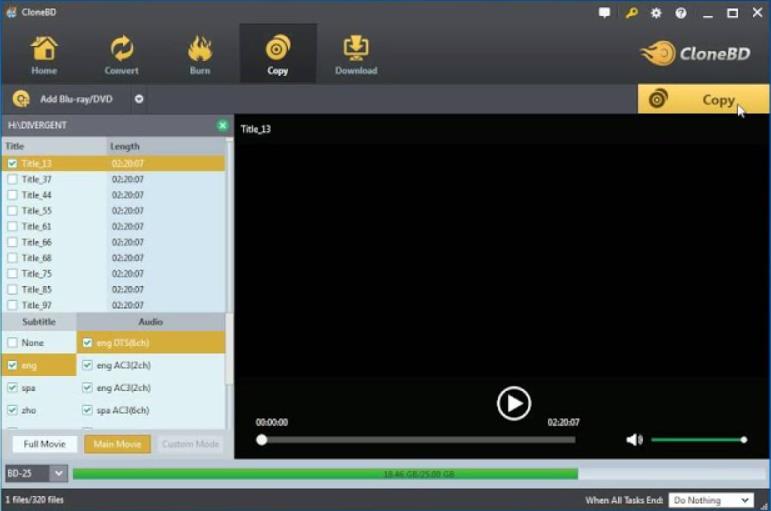Open the Do Nothing task-end dropdown
Image resolution: width=771 pixels, height=511 pixels.
(x=711, y=500)
